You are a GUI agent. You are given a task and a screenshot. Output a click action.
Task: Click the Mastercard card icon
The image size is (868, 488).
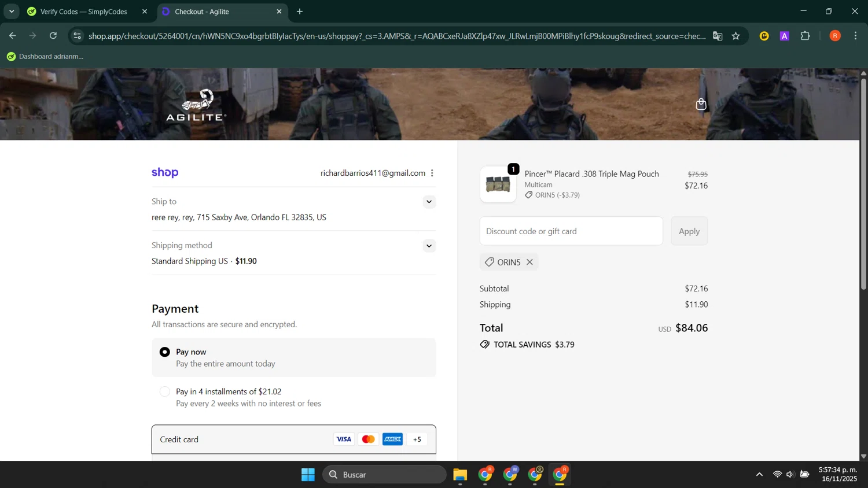tap(368, 439)
